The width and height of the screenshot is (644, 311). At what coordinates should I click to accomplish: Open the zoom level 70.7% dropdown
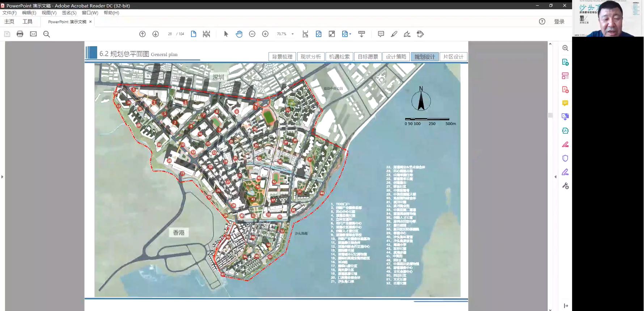click(x=292, y=34)
